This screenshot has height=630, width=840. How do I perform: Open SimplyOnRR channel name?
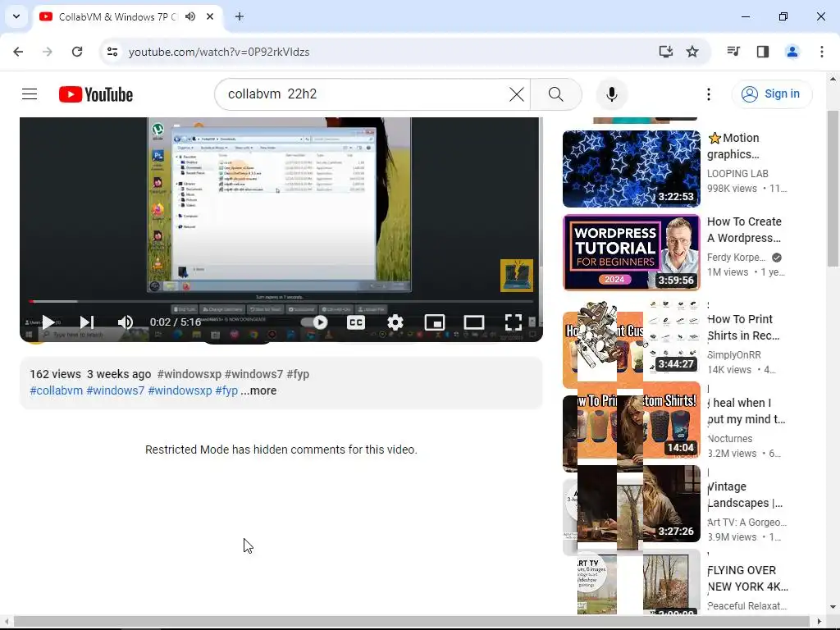coord(734,354)
